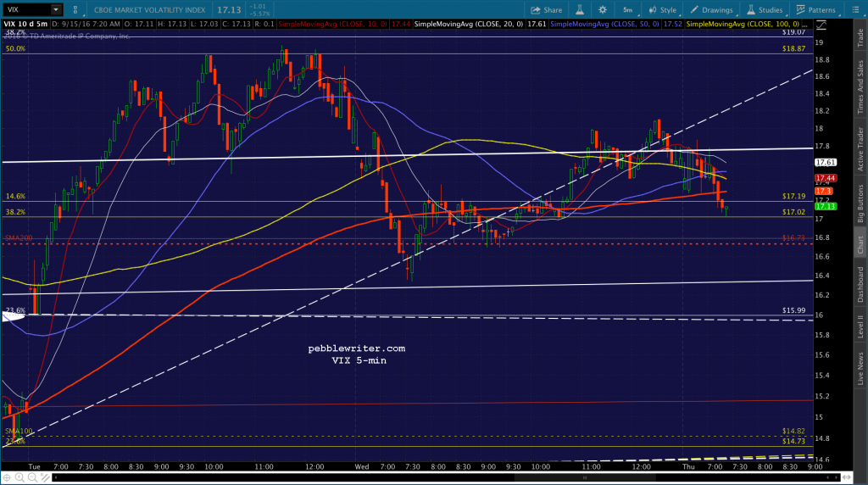Click the 14.6% retracement label
Viewport: 868px width, 485px height.
pyautogui.click(x=15, y=196)
